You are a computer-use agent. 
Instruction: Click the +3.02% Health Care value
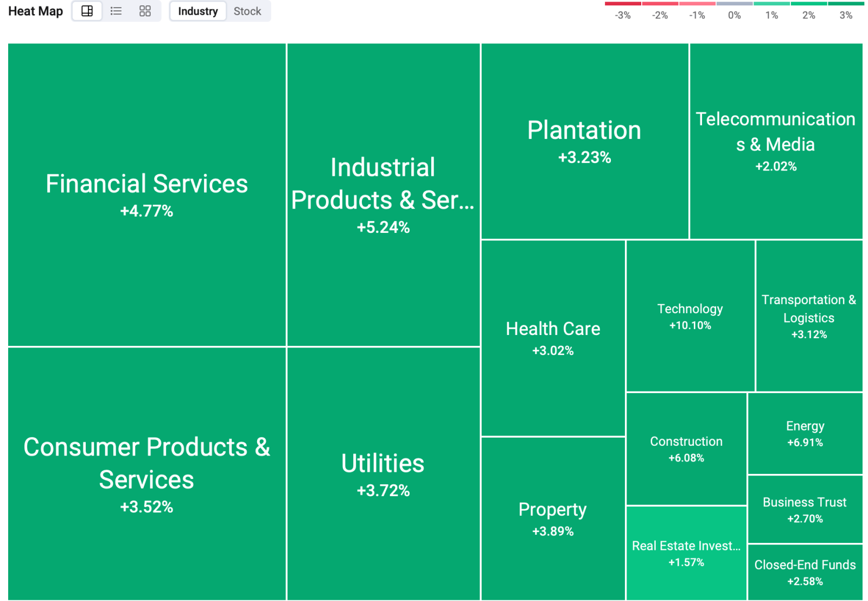[553, 350]
